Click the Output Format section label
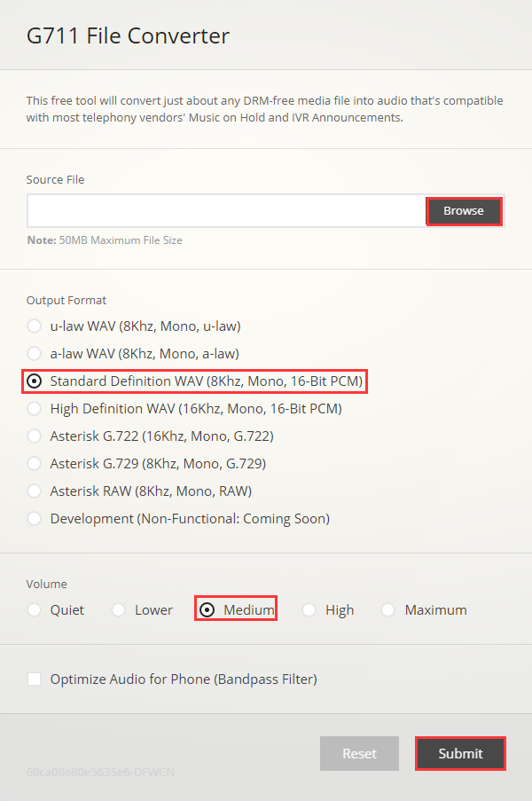The height and width of the screenshot is (801, 532). [x=66, y=301]
